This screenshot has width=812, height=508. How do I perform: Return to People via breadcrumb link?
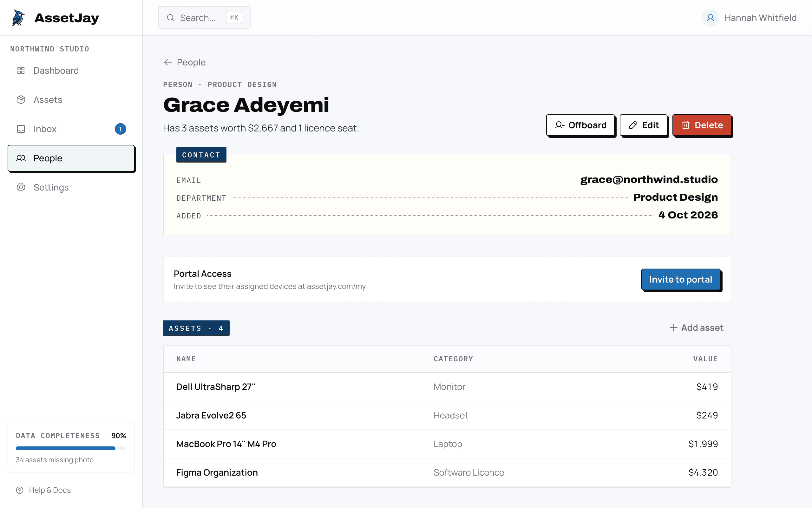pos(185,62)
